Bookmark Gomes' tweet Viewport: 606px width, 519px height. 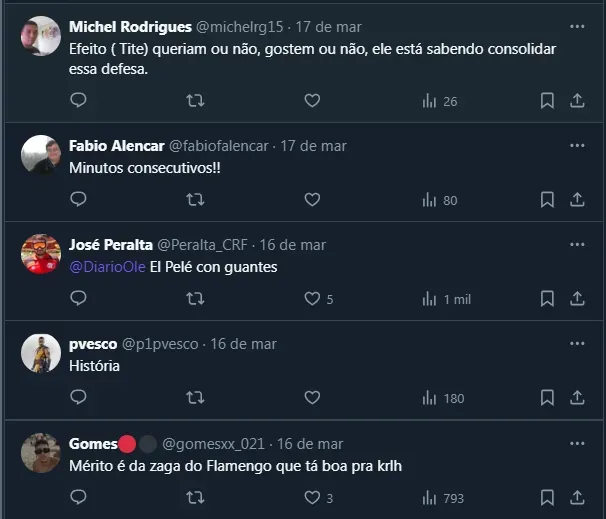click(547, 497)
